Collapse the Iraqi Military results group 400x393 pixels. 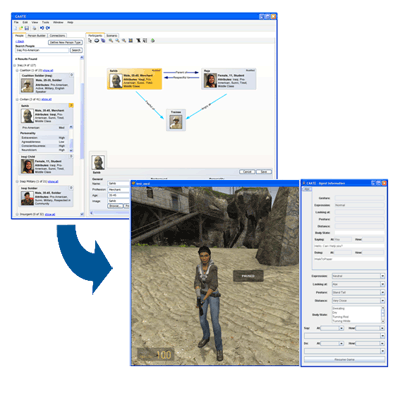(x=17, y=182)
